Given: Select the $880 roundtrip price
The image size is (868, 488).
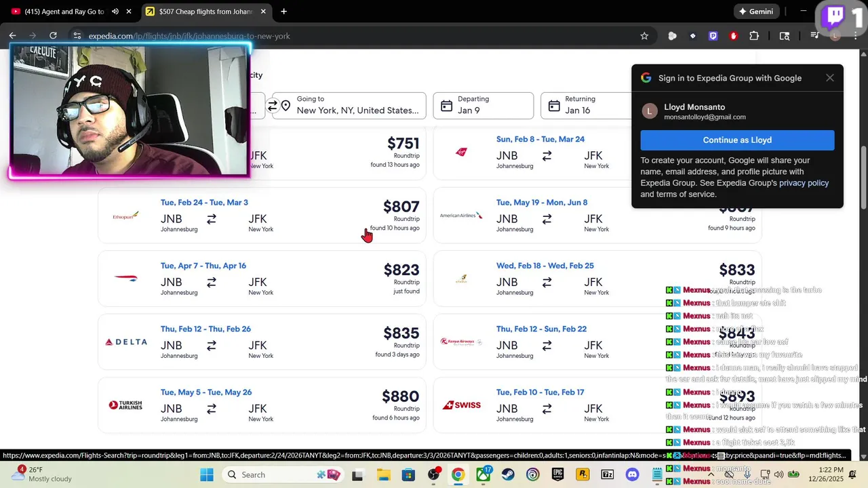Looking at the screenshot, I should [x=401, y=396].
